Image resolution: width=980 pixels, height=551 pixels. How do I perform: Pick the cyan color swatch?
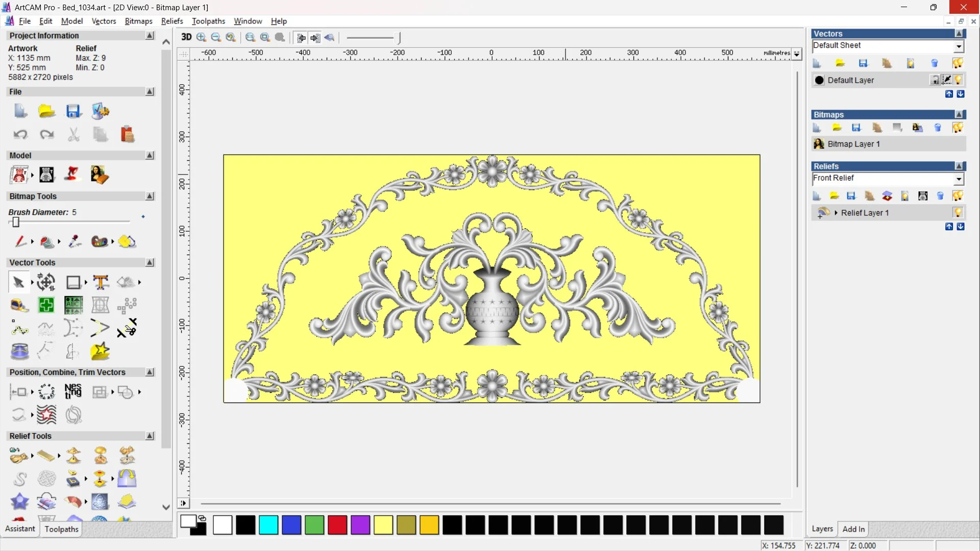(268, 525)
